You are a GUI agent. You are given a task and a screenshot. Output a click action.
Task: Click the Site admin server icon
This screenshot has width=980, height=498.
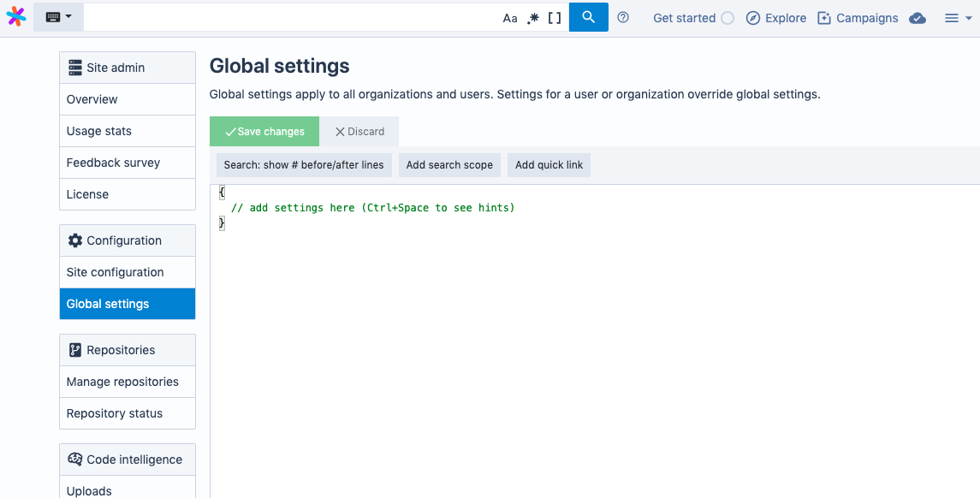[75, 68]
